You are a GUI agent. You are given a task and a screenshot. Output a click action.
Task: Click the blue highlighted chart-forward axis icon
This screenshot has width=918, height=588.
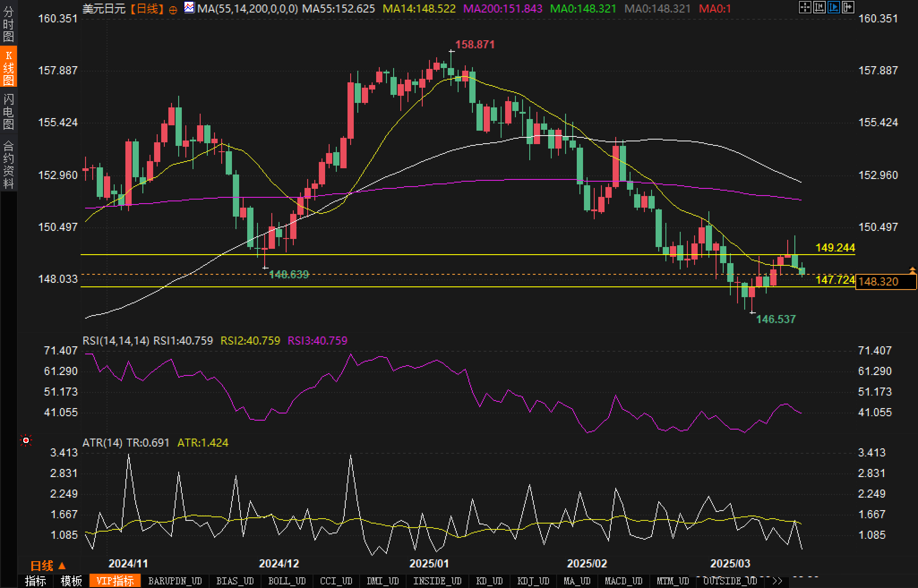point(834,7)
